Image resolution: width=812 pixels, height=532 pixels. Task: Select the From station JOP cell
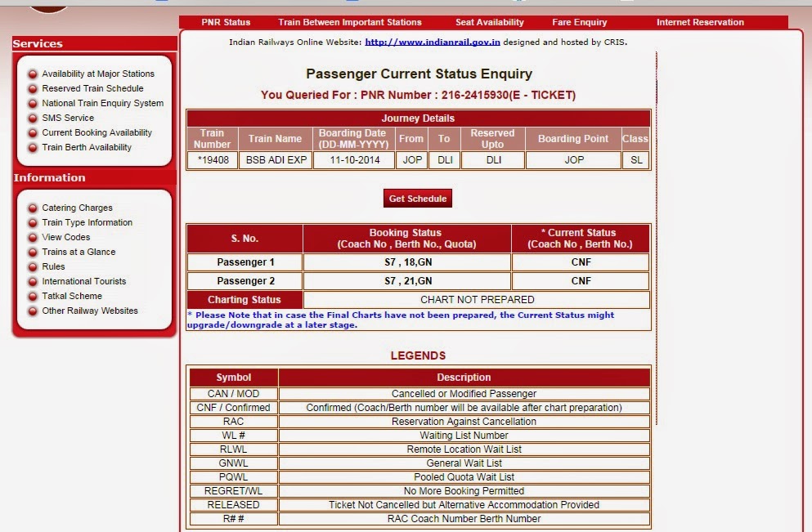click(411, 160)
